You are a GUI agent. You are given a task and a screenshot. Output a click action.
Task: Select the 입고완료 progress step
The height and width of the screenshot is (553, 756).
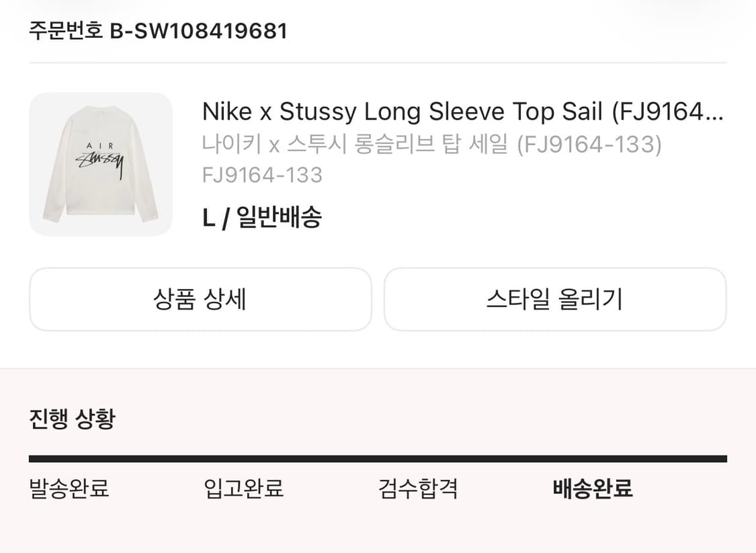tap(243, 488)
